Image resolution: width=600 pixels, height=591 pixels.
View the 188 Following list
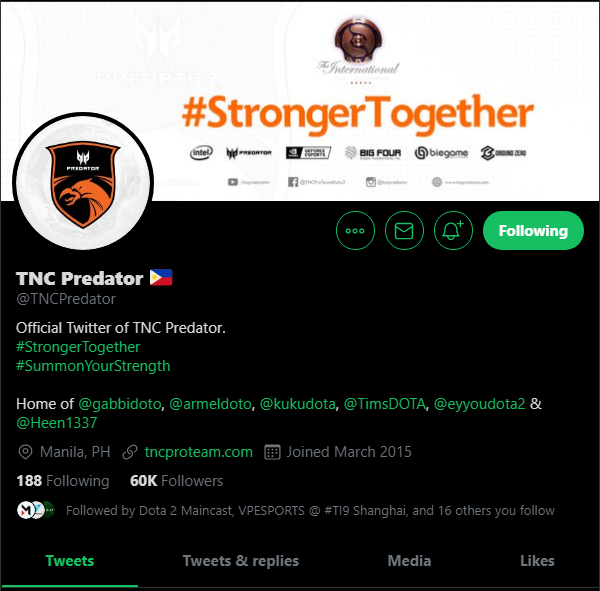63,481
